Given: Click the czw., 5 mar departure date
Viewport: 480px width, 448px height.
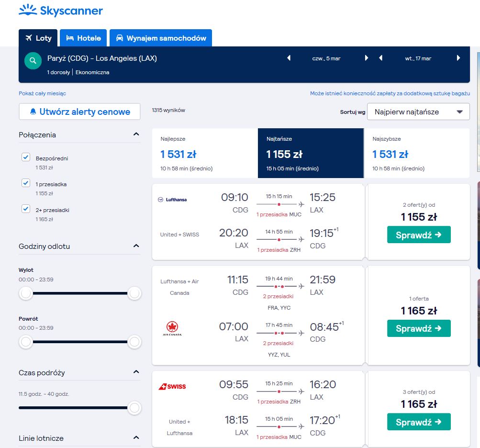Looking at the screenshot, I should pyautogui.click(x=326, y=58).
